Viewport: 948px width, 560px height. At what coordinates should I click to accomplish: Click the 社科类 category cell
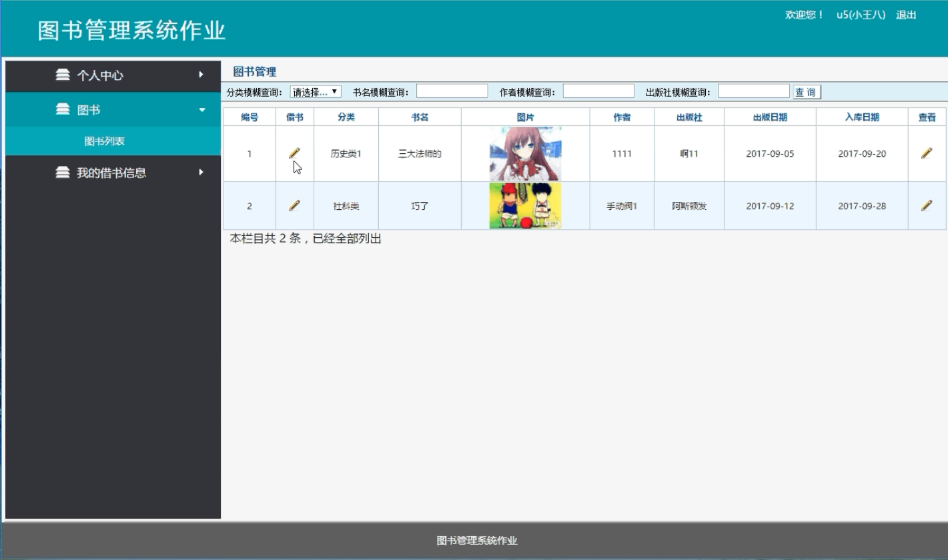pos(346,206)
